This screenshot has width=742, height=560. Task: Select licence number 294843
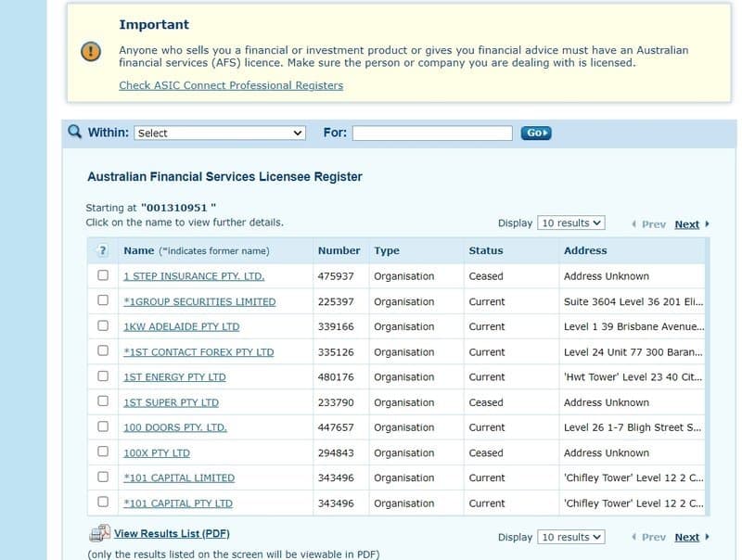[336, 453]
